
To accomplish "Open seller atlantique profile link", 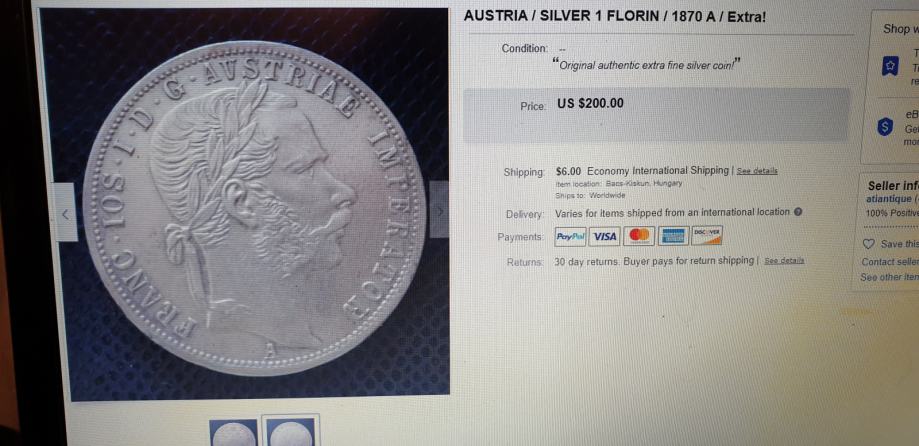I will click(x=889, y=199).
